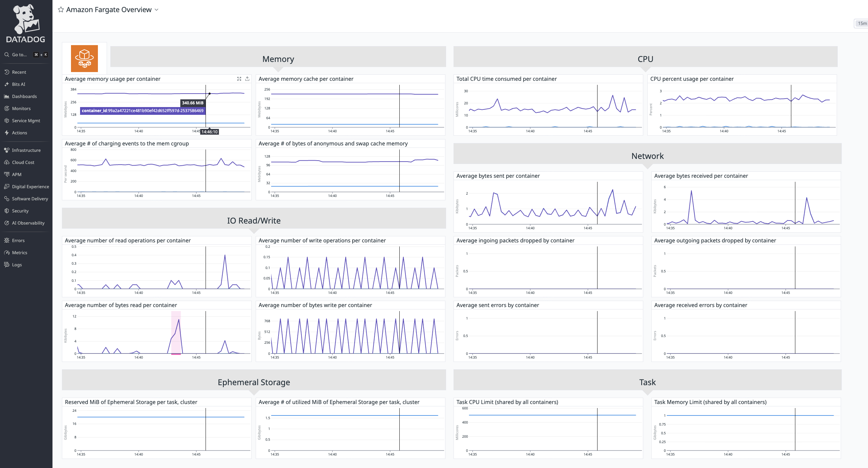This screenshot has height=468, width=868.
Task: Click the Monitors sidebar icon
Action: 7,108
